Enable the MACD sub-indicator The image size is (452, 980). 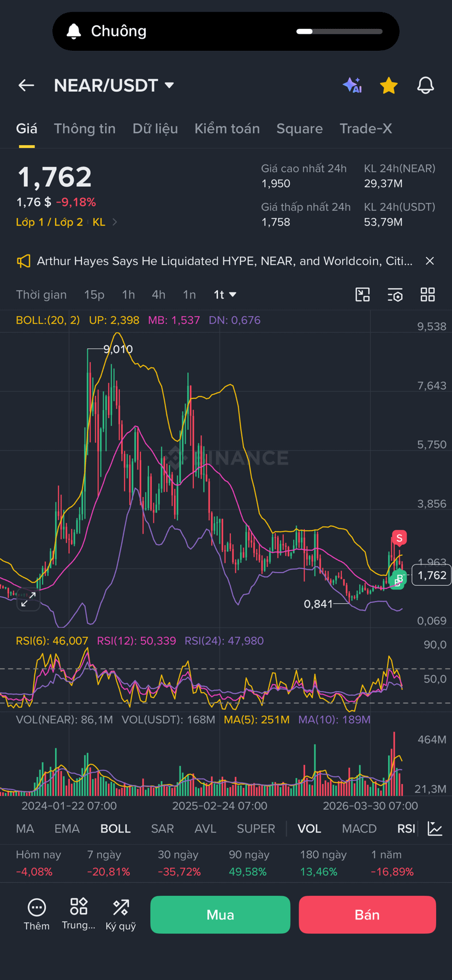pyautogui.click(x=359, y=829)
